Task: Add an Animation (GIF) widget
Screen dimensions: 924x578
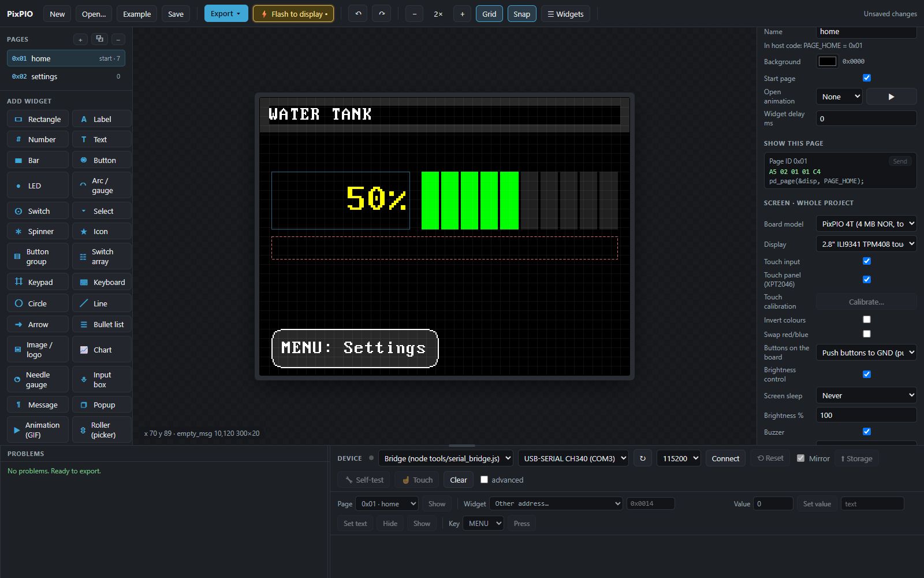Action: [38, 430]
